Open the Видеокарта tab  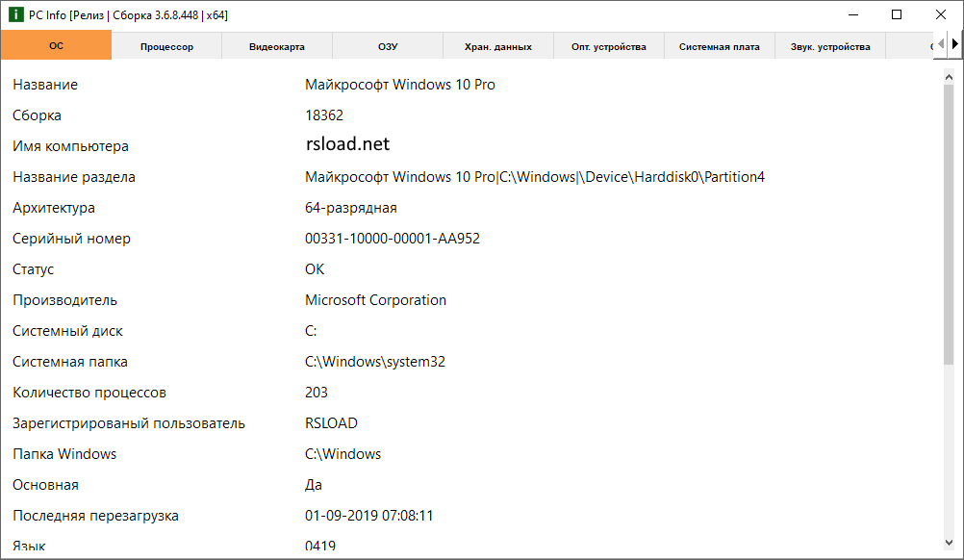tap(277, 44)
